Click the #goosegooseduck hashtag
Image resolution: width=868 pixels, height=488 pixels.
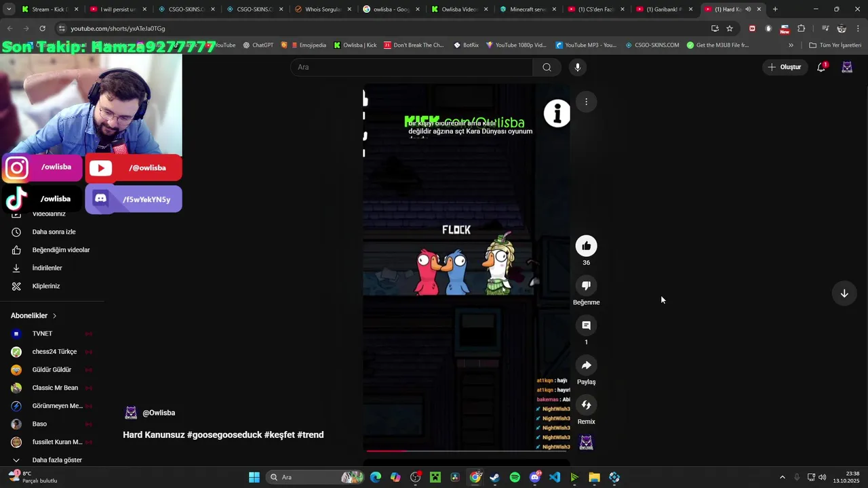(224, 434)
